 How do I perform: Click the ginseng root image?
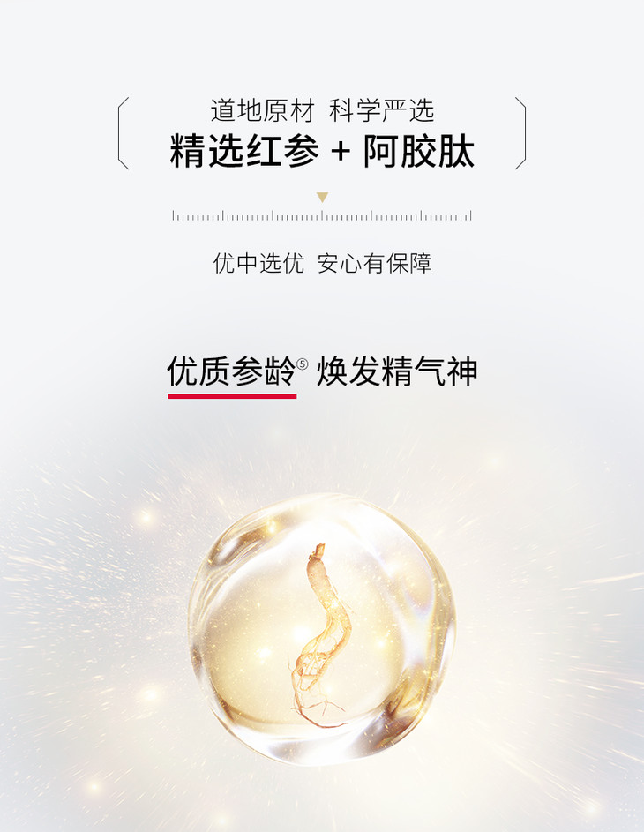pyautogui.click(x=320, y=635)
